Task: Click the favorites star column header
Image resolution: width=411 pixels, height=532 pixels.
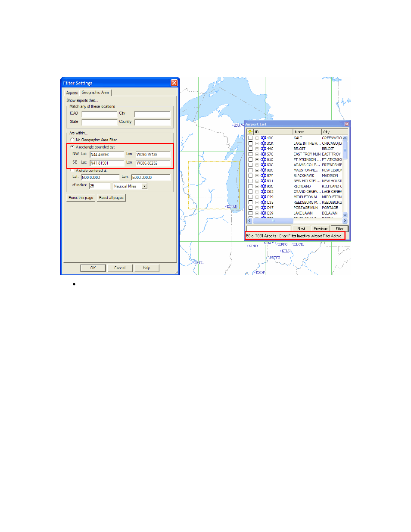Action: [x=250, y=132]
